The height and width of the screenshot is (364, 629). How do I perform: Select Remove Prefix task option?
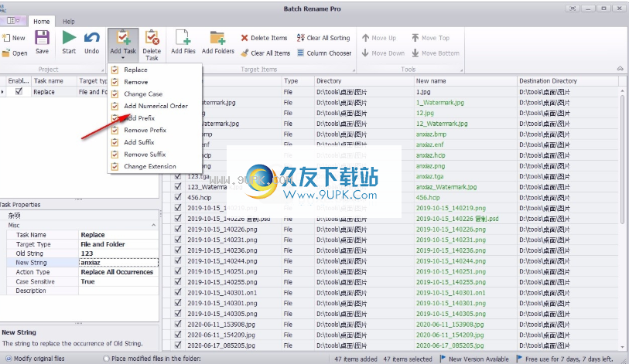pyautogui.click(x=155, y=130)
